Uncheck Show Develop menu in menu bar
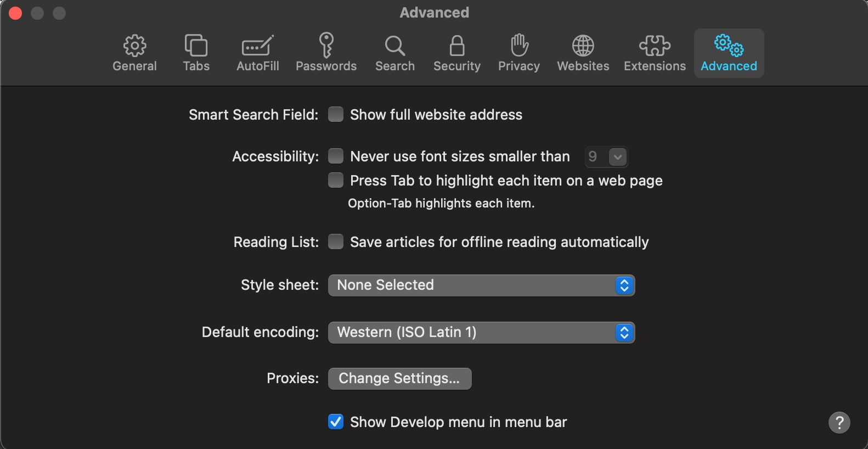868x449 pixels. 336,422
